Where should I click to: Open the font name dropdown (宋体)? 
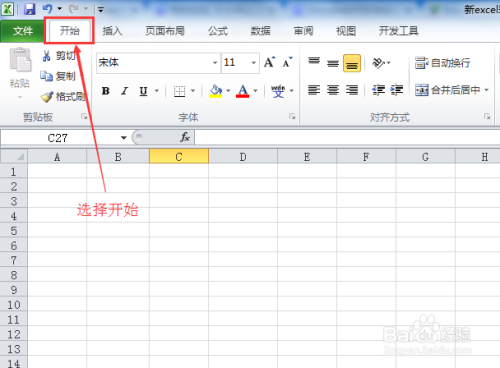click(215, 63)
